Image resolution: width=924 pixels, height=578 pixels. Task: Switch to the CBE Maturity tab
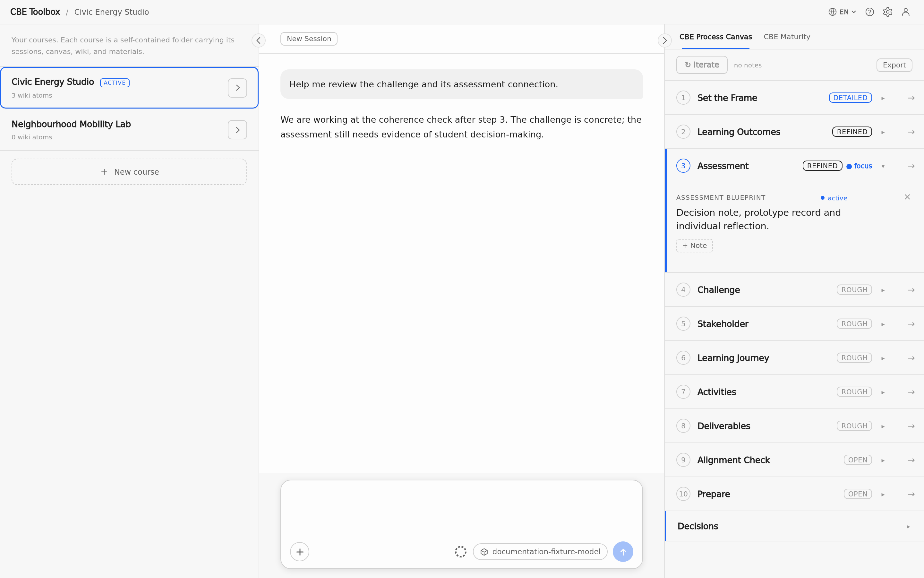tap(787, 37)
